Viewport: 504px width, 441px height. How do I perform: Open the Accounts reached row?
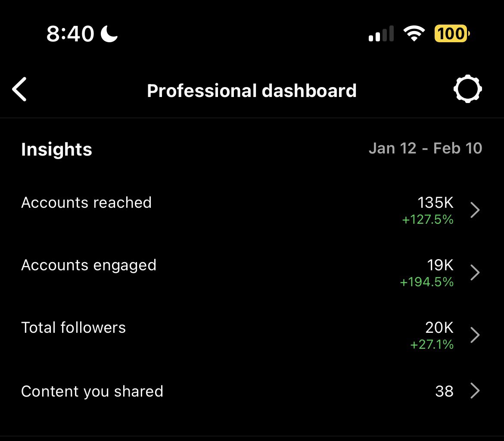click(252, 210)
